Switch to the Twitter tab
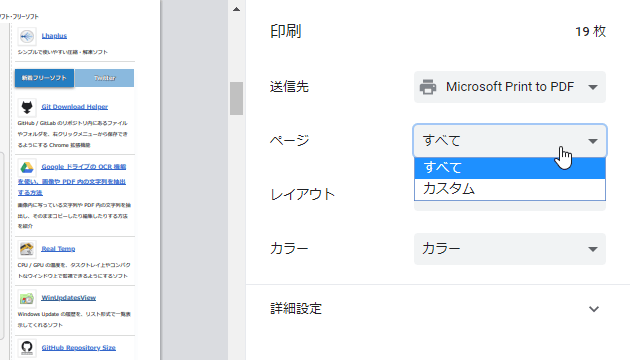Image resolution: width=630 pixels, height=360 pixels. click(x=104, y=78)
